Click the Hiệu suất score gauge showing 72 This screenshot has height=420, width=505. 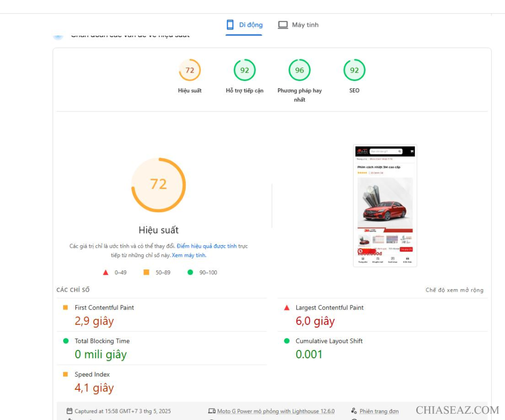(190, 70)
